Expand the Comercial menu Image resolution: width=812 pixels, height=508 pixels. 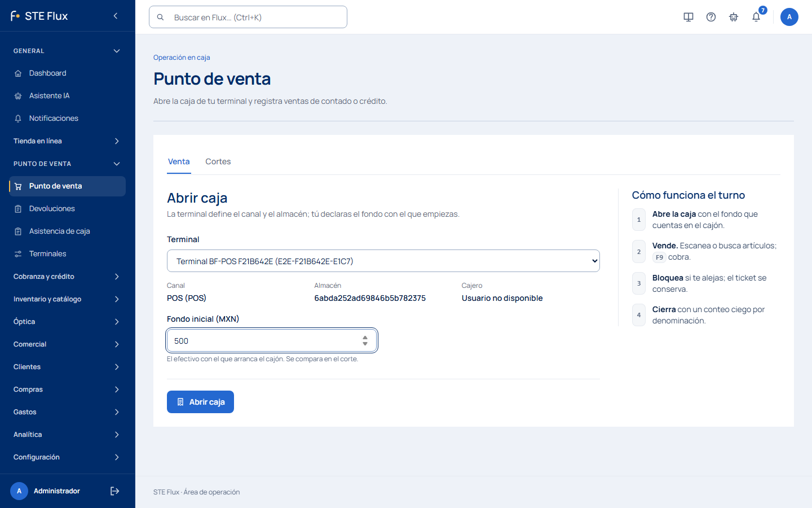click(68, 344)
